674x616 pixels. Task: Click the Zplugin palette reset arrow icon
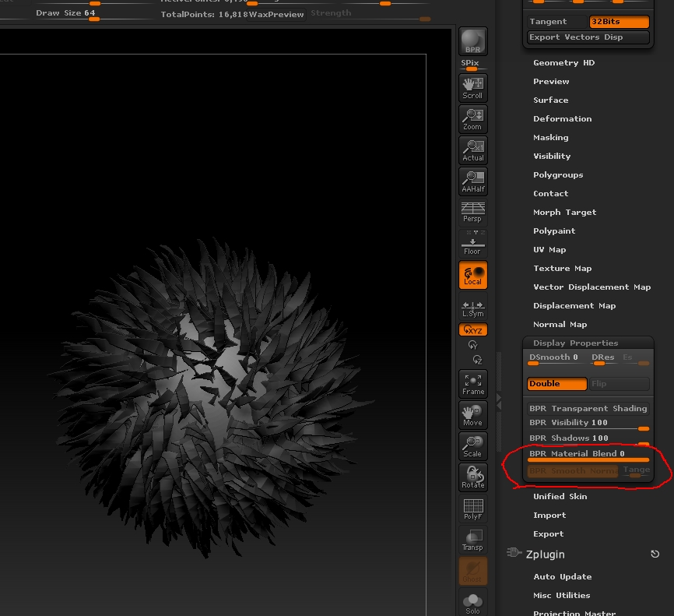coord(655,554)
